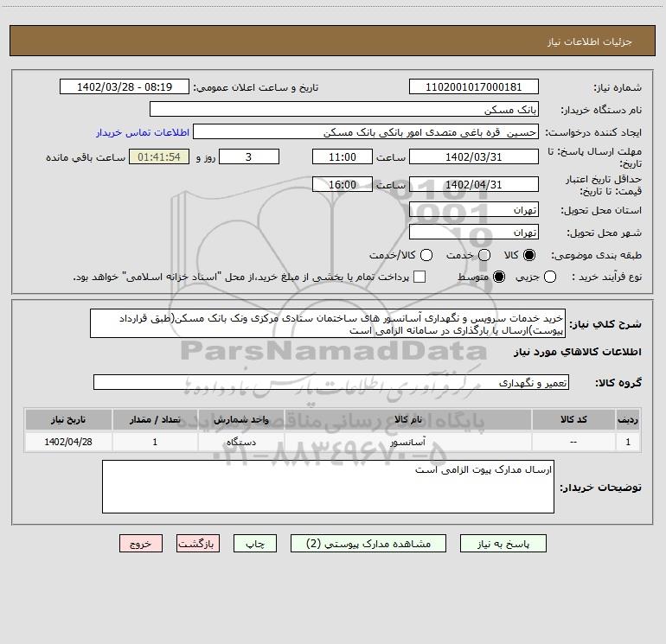
Task: Click the delivery province field تهران
Action: (474, 209)
